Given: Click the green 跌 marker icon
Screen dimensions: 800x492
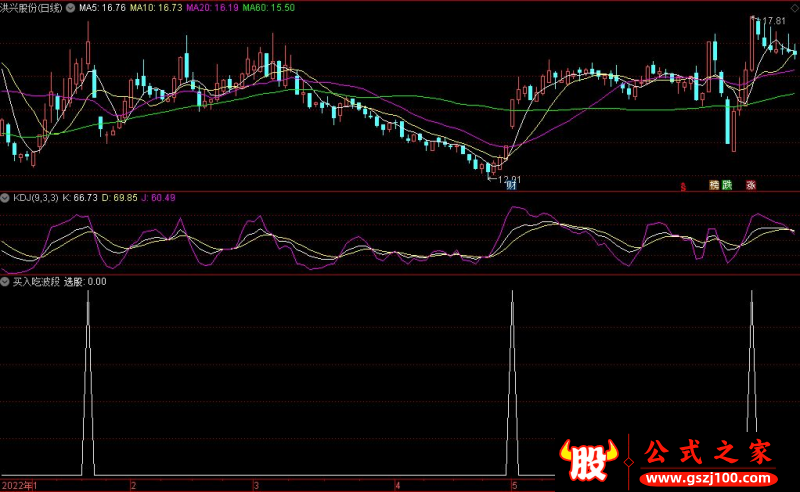Looking at the screenshot, I should 727,185.
